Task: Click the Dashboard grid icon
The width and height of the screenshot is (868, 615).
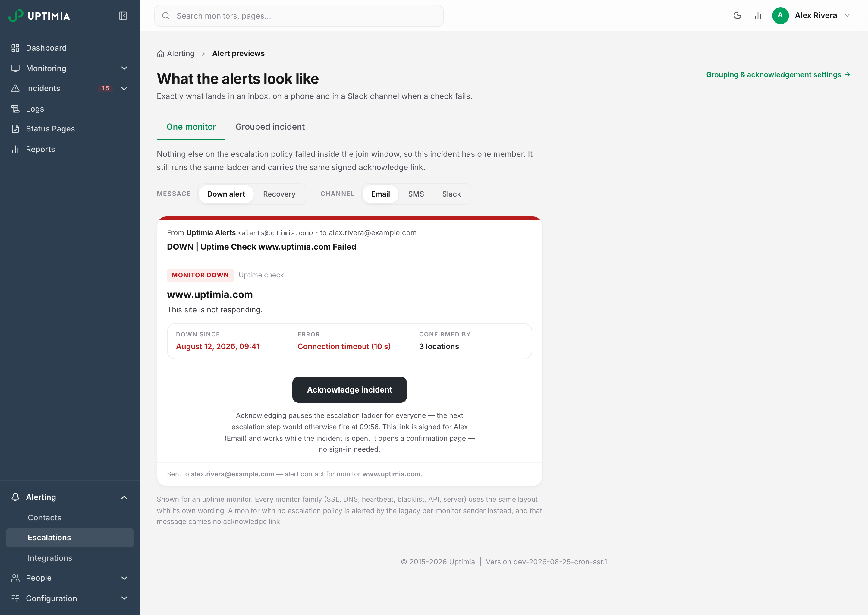Action: tap(15, 48)
